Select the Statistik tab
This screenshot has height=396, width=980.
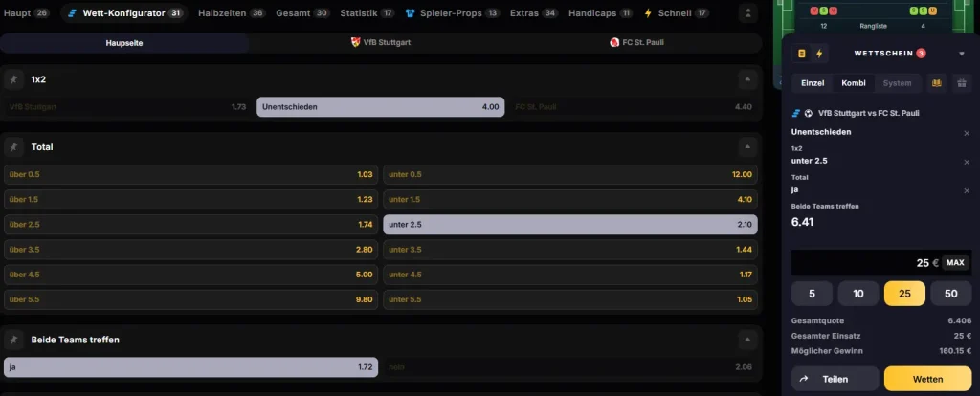tap(367, 13)
